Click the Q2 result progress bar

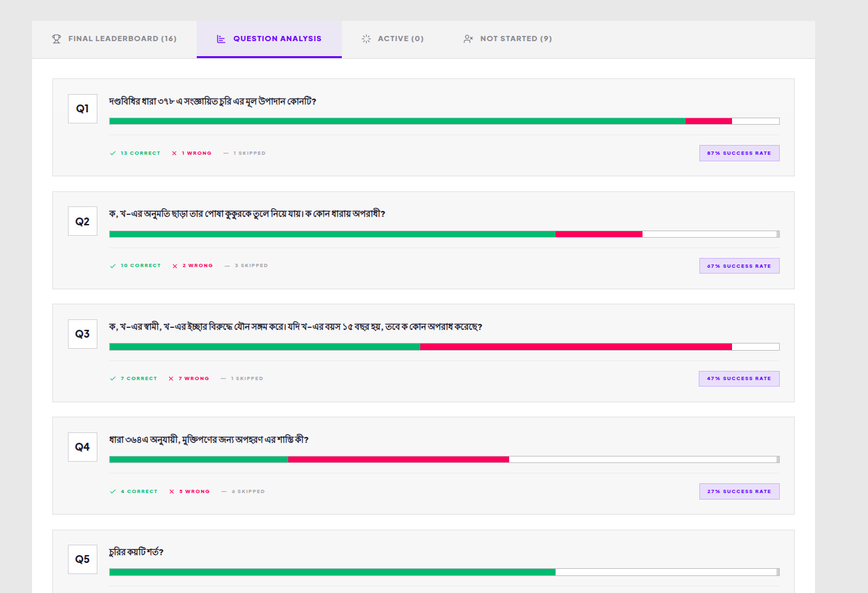click(x=444, y=234)
